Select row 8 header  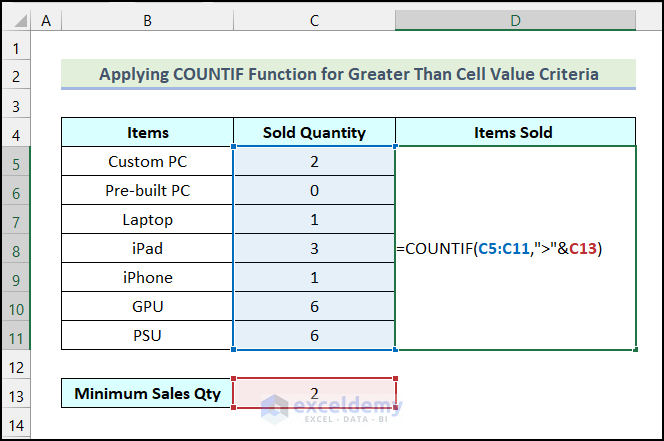[x=17, y=249]
